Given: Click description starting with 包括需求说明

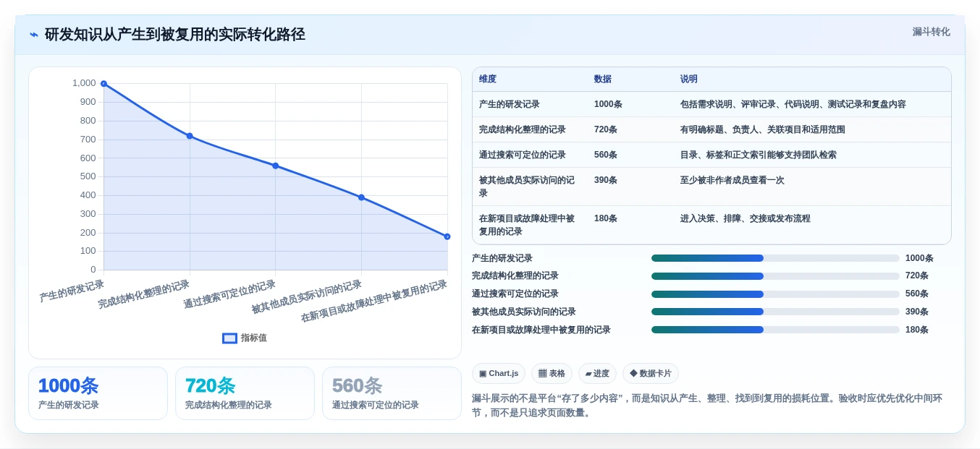Looking at the screenshot, I should click(793, 104).
